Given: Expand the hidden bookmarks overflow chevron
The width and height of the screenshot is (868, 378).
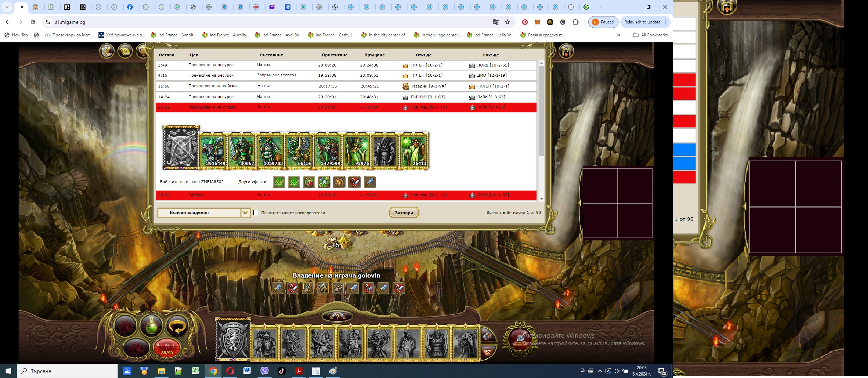Looking at the screenshot, I should tap(618, 35).
